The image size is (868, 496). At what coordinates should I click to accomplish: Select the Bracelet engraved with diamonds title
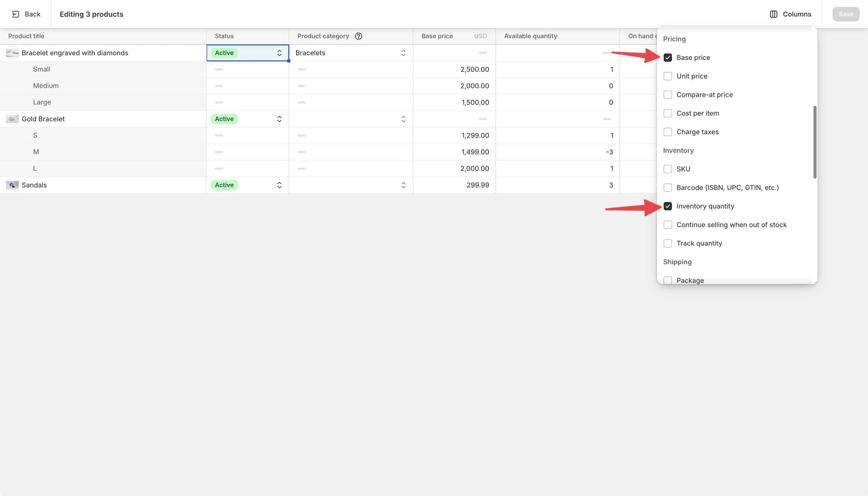tap(75, 53)
